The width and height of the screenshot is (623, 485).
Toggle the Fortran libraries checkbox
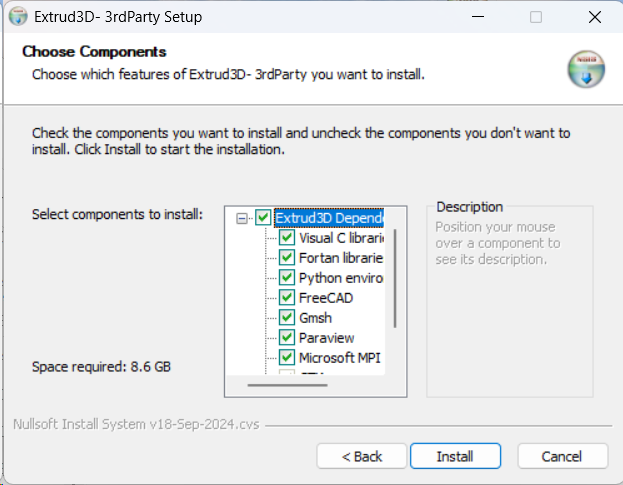coord(286,257)
